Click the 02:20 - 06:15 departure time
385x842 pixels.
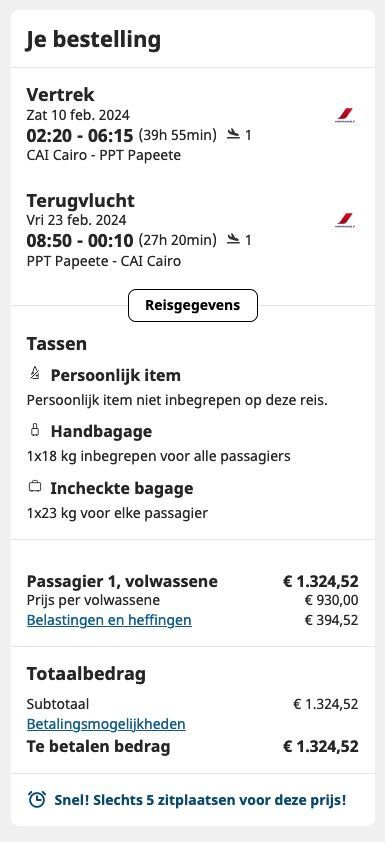[80, 135]
